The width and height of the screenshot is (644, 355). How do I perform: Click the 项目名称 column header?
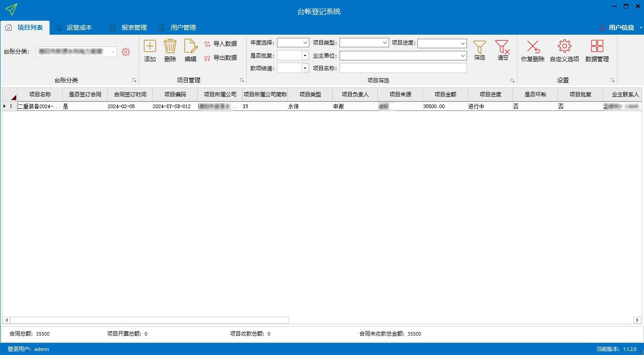click(40, 95)
